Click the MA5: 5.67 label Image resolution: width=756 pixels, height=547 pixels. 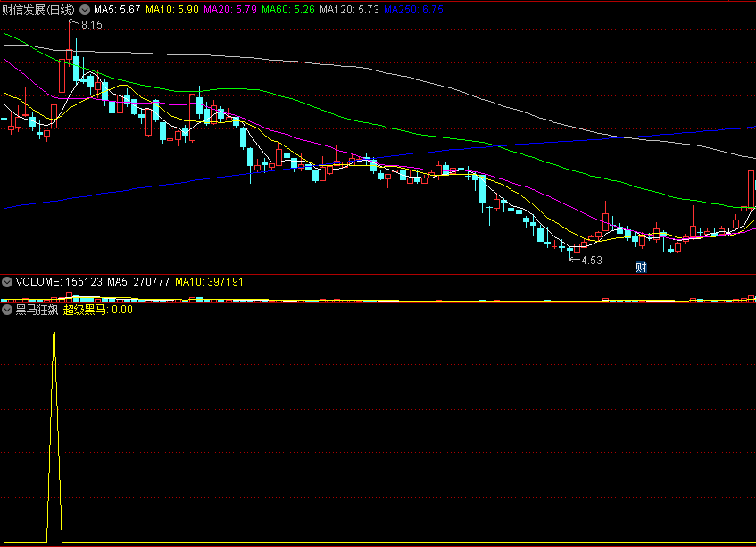(x=117, y=10)
